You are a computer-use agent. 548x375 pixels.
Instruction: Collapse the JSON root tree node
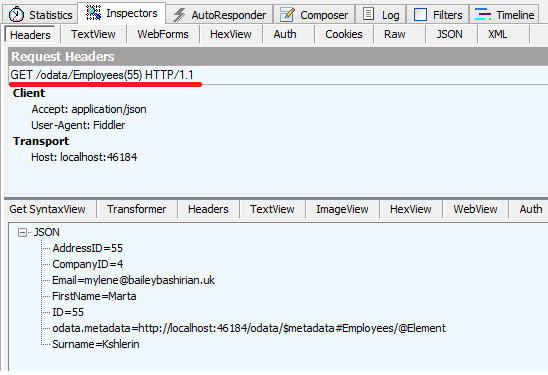click(22, 232)
